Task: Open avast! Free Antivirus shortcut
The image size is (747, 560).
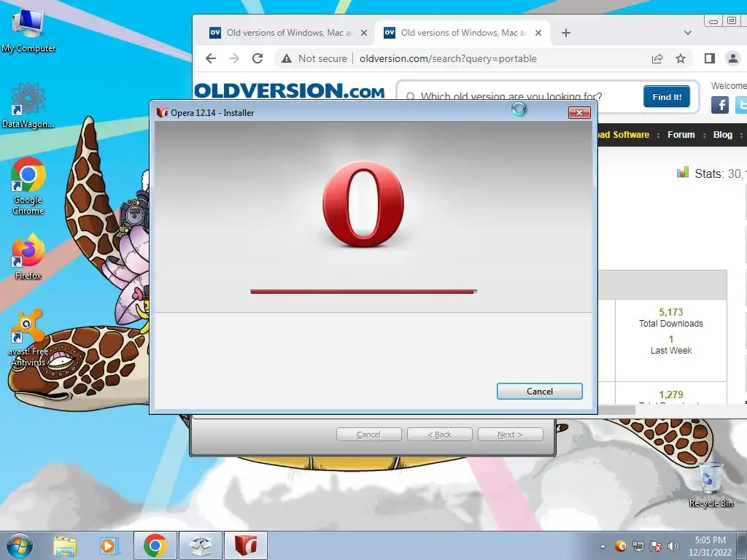Action: coord(28,338)
